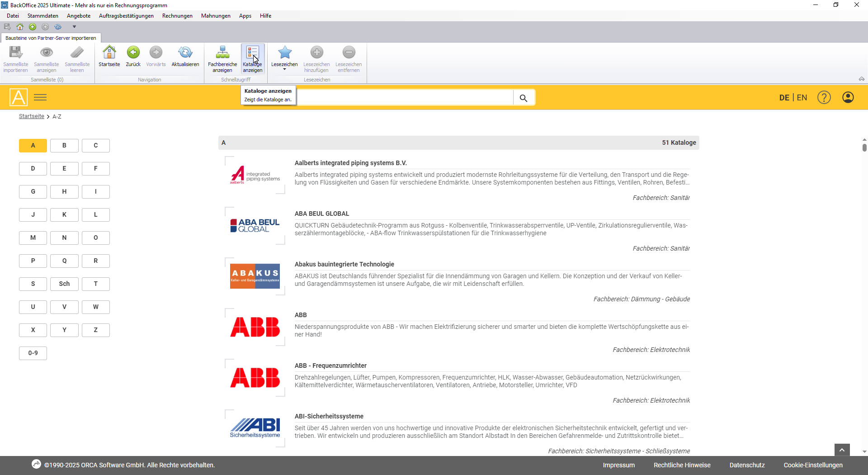Viewport: 868px width, 475px height.
Task: Open Cookie-Einstellungen in footer
Action: [813, 465]
